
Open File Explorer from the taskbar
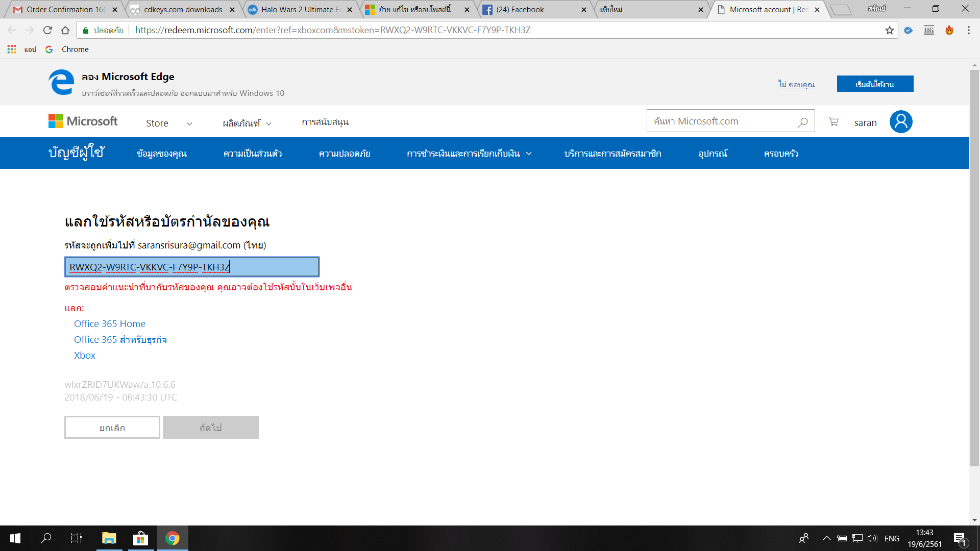coord(109,538)
